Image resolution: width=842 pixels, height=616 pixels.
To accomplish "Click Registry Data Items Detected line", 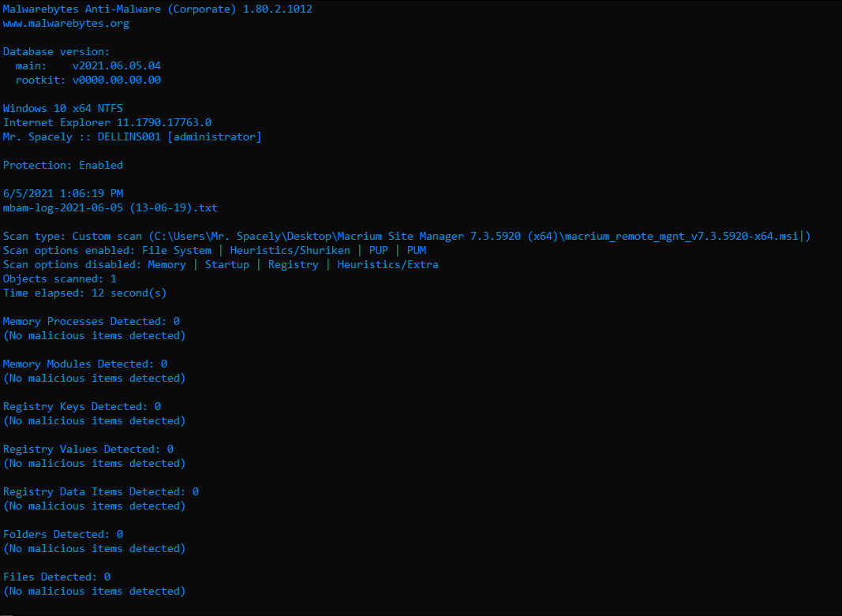I will [x=101, y=492].
